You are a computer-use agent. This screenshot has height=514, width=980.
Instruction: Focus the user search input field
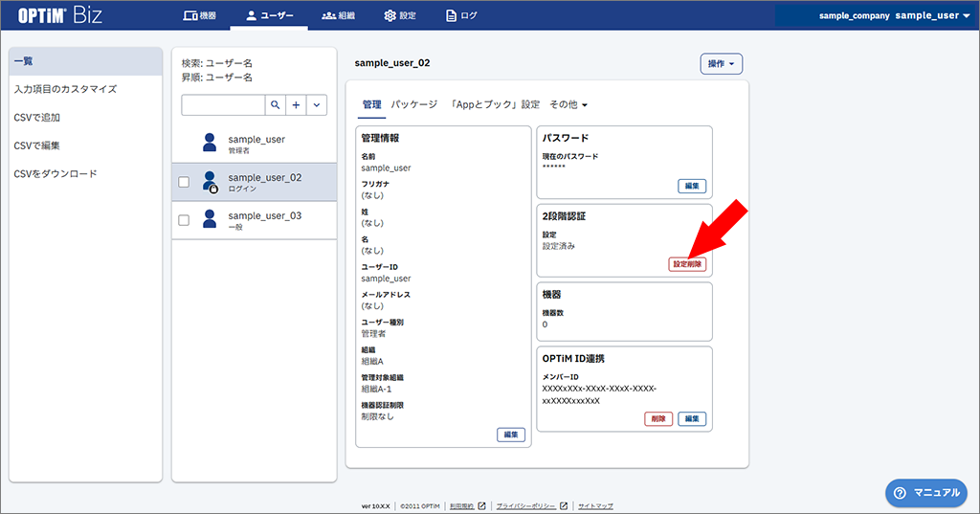[223, 105]
